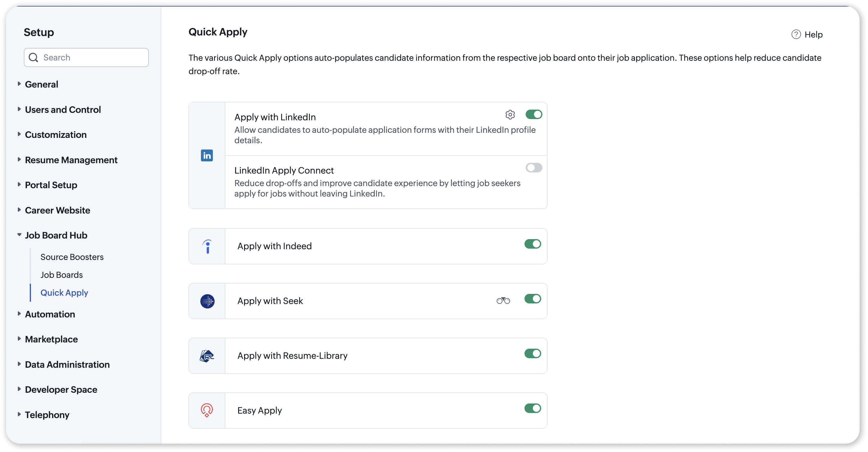This screenshot has width=868, height=452.
Task: Expand the Marketplace arrow
Action: click(19, 339)
